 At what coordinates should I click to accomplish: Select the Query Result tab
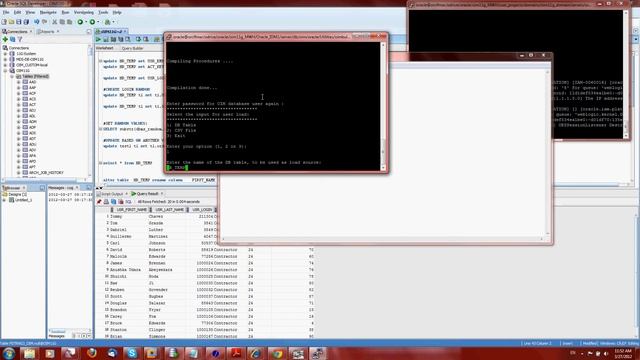147,194
